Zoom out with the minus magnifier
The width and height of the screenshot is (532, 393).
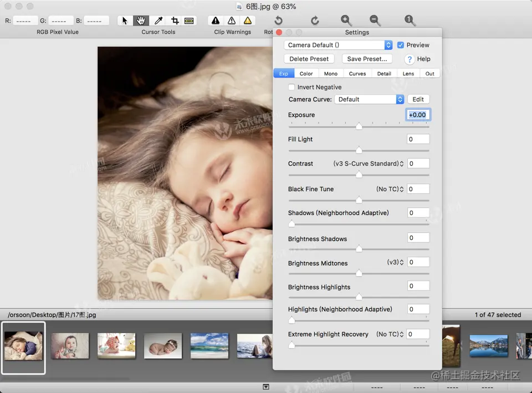(x=375, y=21)
